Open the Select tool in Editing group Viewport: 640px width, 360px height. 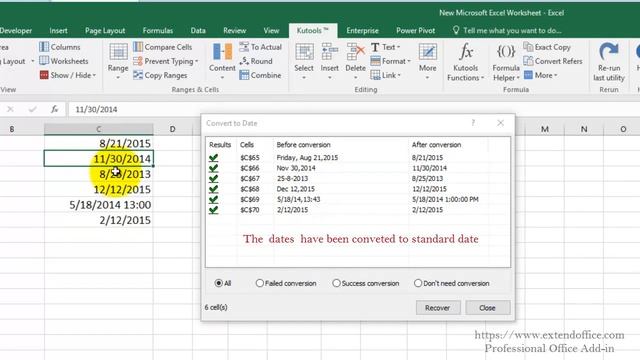[304, 61]
